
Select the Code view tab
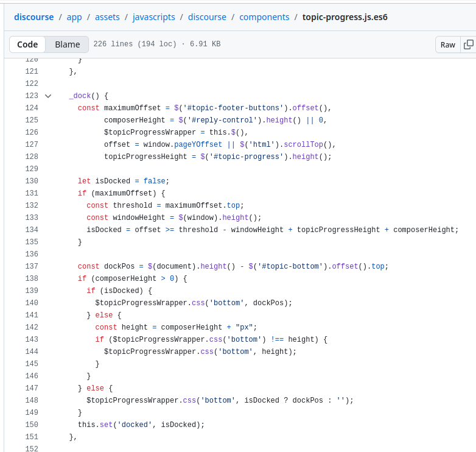(x=27, y=44)
